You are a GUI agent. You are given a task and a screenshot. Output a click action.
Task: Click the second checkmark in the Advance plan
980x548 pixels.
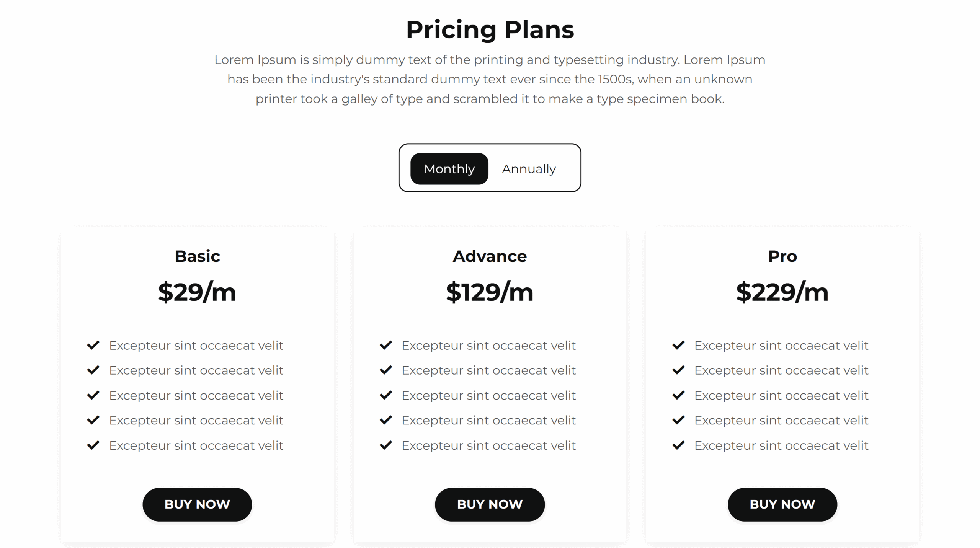coord(385,370)
